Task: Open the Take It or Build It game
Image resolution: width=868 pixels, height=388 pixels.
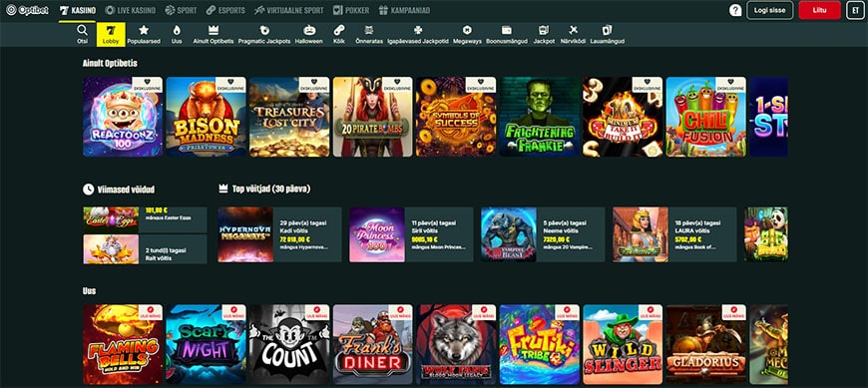Action: tap(623, 117)
